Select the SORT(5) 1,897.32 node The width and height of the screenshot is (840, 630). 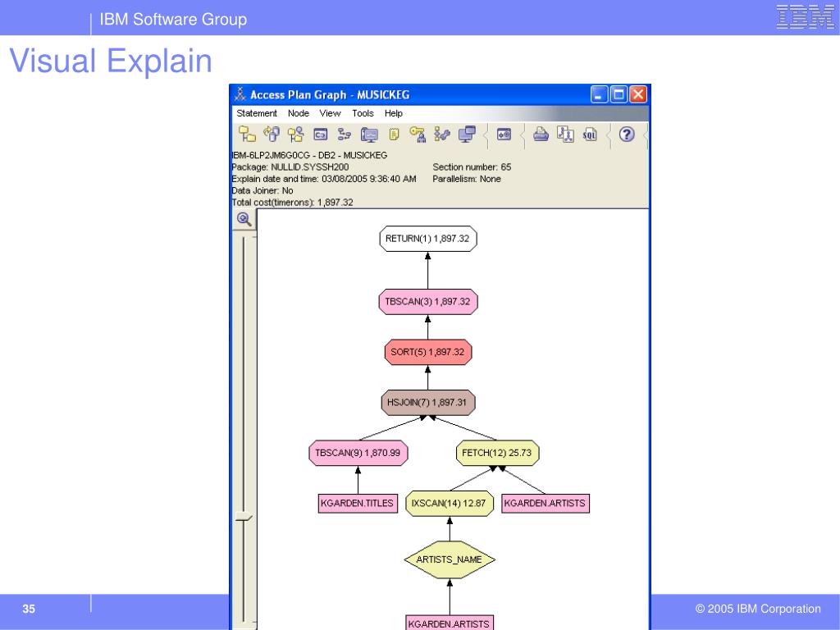428,353
